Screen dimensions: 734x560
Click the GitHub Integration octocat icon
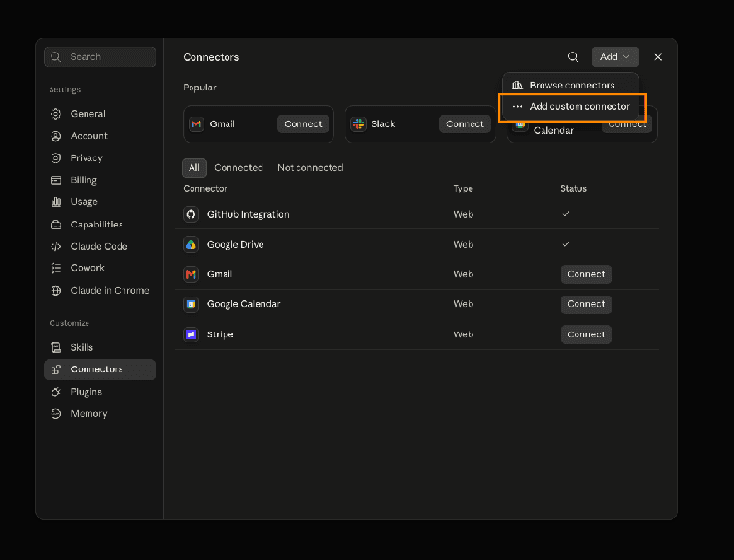click(191, 215)
